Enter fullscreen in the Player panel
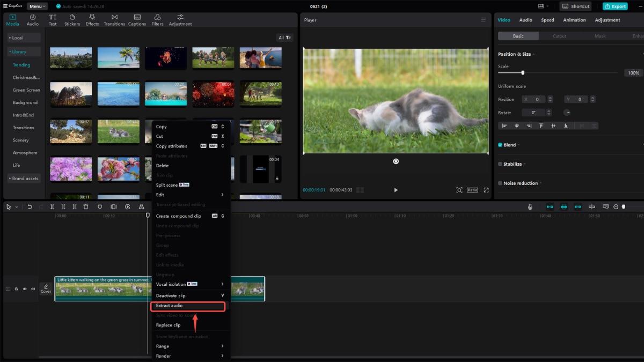Screen dimensions: 644x362 click(486, 190)
